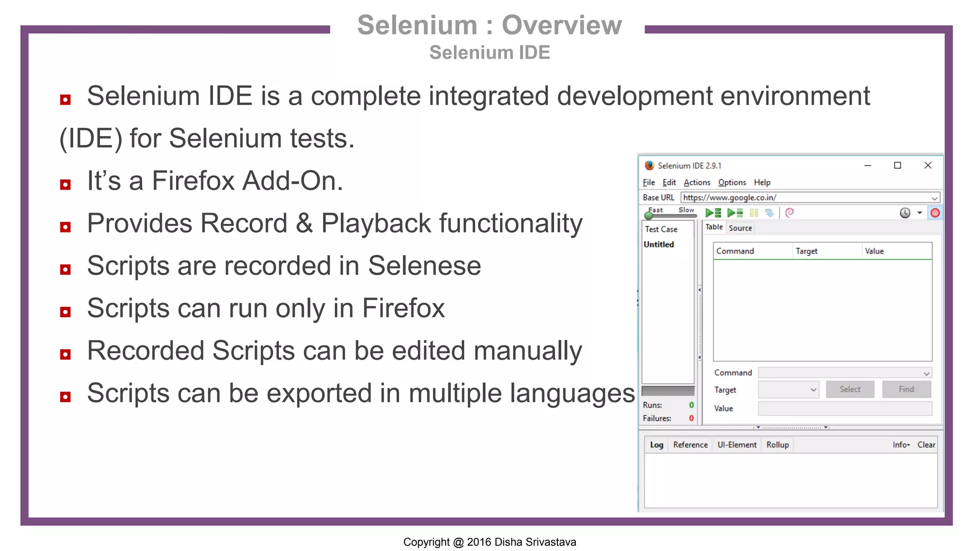Viewport: 980px width, 551px height.
Task: Click the Value input field
Action: pos(845,408)
